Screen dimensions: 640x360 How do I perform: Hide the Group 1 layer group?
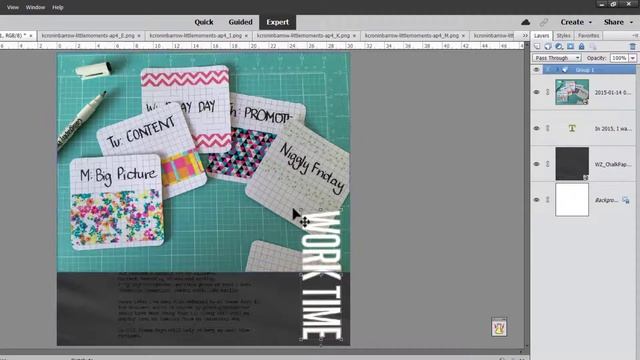coord(536,70)
